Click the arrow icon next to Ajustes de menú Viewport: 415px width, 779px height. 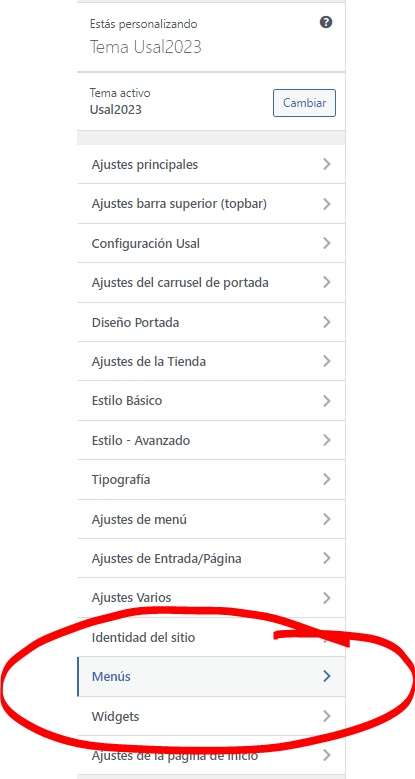pos(327,520)
